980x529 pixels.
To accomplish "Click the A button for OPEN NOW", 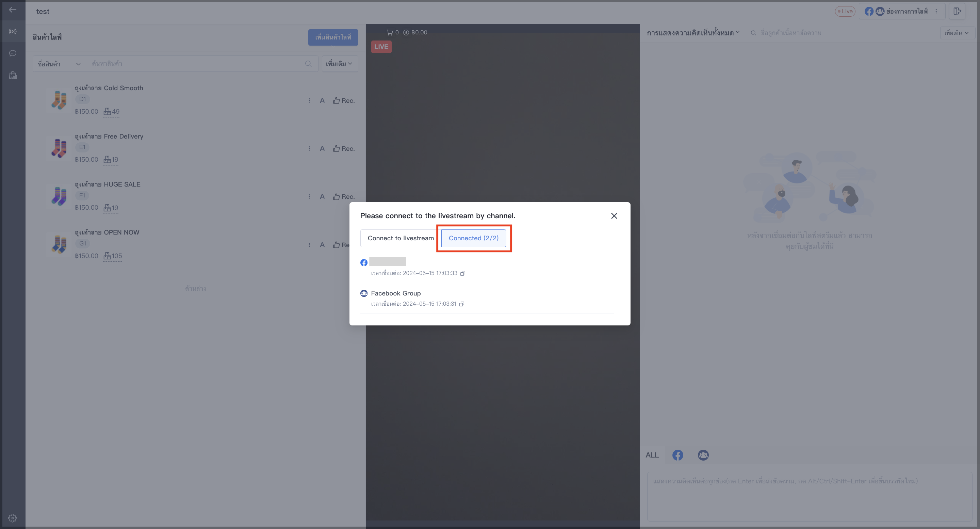I will coord(322,245).
